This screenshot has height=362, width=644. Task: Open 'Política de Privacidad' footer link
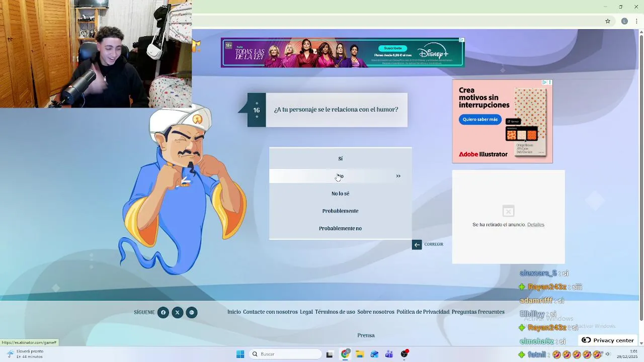pyautogui.click(x=423, y=312)
